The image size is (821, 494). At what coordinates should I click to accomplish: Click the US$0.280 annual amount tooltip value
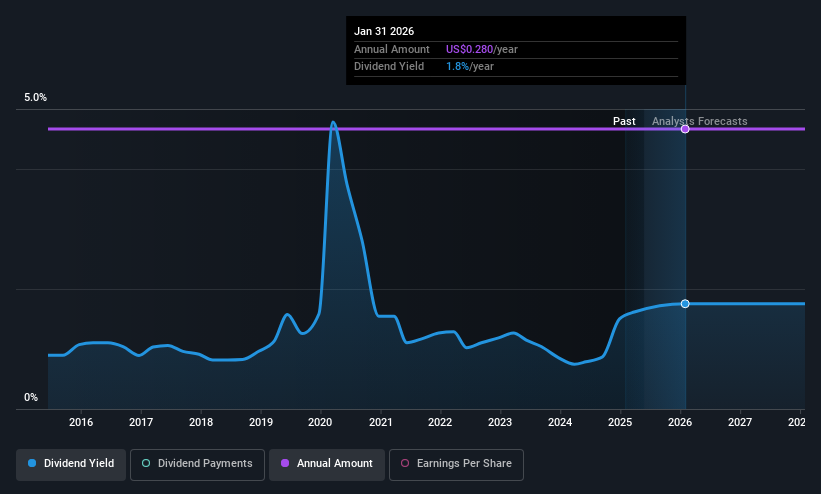click(x=469, y=49)
